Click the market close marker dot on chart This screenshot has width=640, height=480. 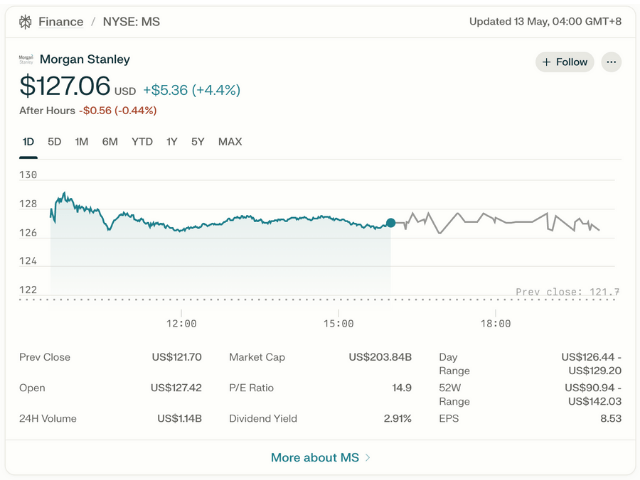click(391, 223)
